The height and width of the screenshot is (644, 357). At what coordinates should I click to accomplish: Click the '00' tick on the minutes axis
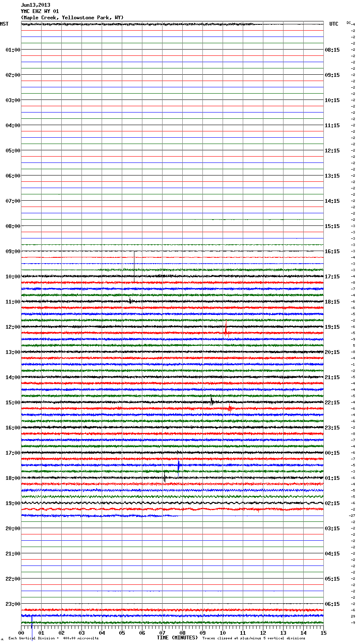click(21, 633)
